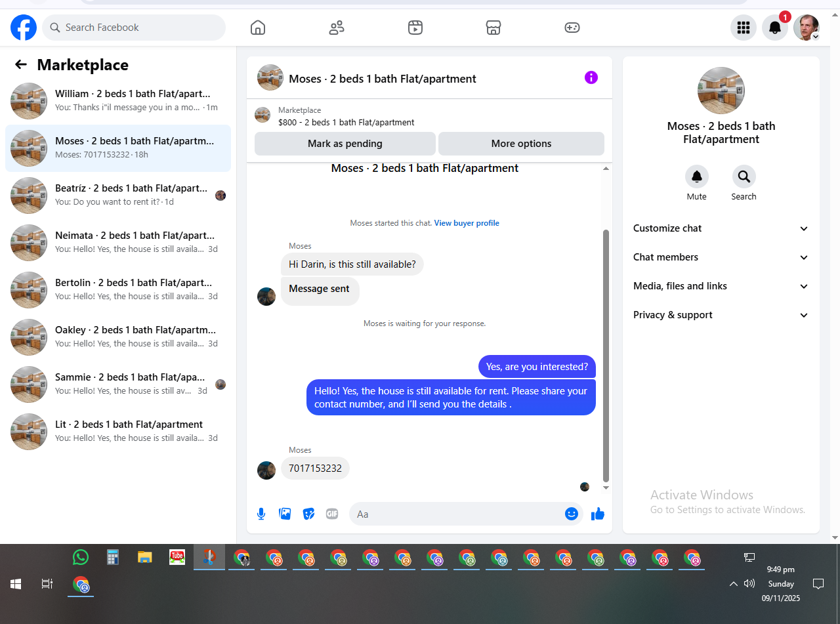Open the Windows notification center icon
The width and height of the screenshot is (840, 624).
click(x=818, y=583)
